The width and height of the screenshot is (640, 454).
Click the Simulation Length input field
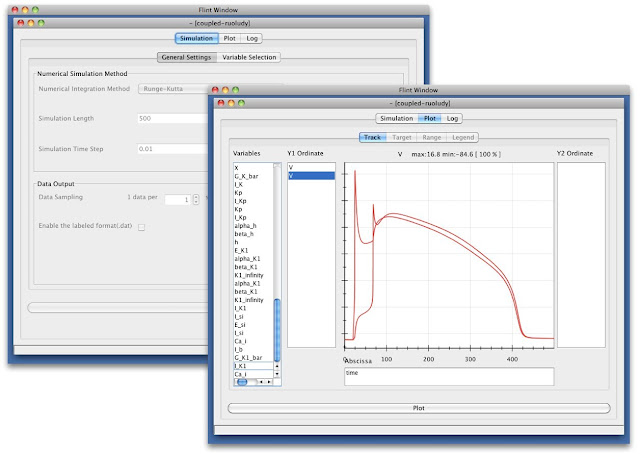pos(172,118)
